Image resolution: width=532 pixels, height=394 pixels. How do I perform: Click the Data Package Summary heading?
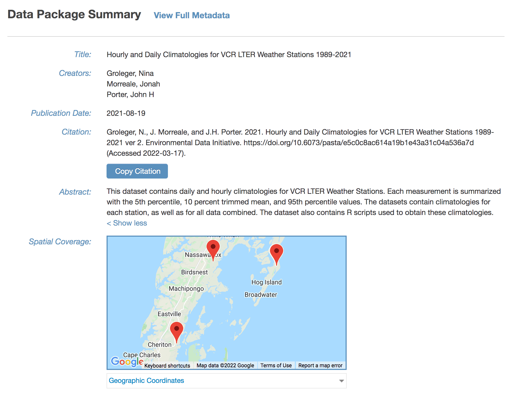[74, 14]
